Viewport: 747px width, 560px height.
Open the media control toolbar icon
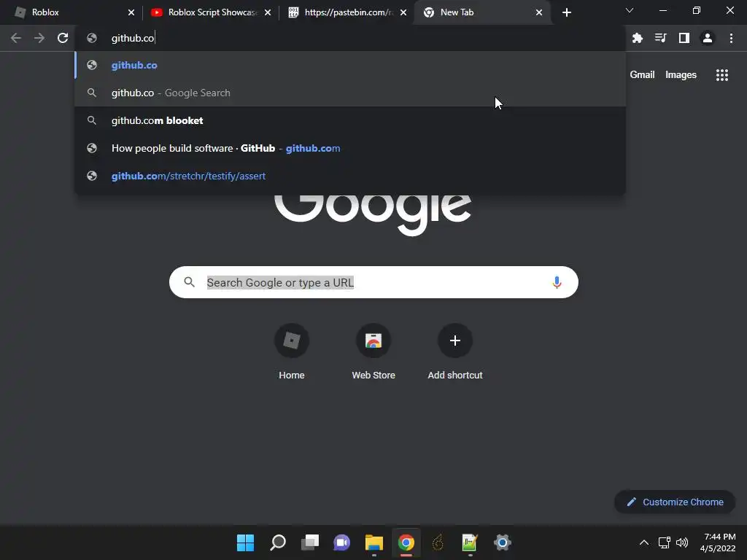click(660, 38)
